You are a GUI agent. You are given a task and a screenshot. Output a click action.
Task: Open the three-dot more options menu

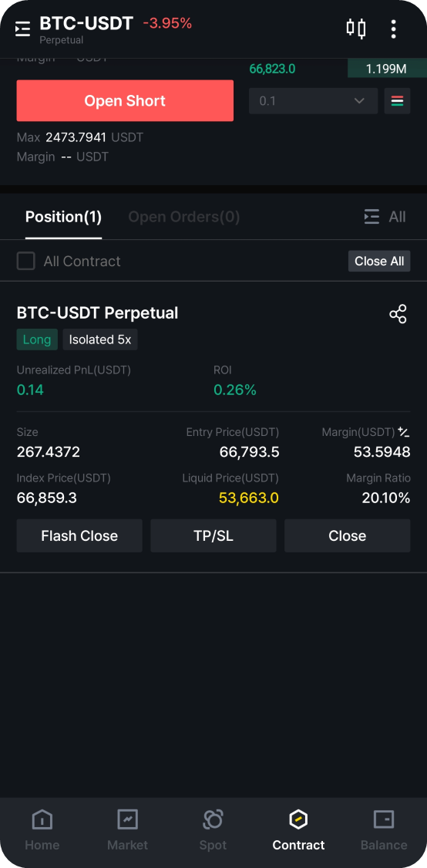(x=393, y=29)
